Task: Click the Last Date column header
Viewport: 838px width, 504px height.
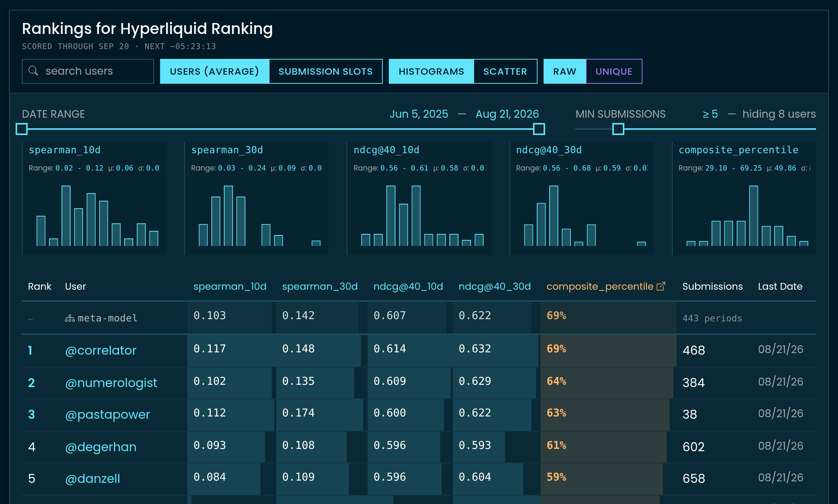Action: tap(780, 286)
